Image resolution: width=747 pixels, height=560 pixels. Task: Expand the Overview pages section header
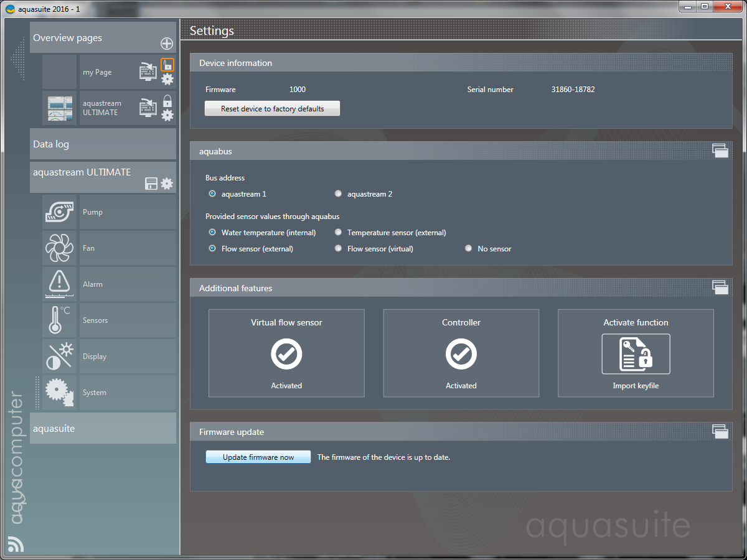click(103, 38)
